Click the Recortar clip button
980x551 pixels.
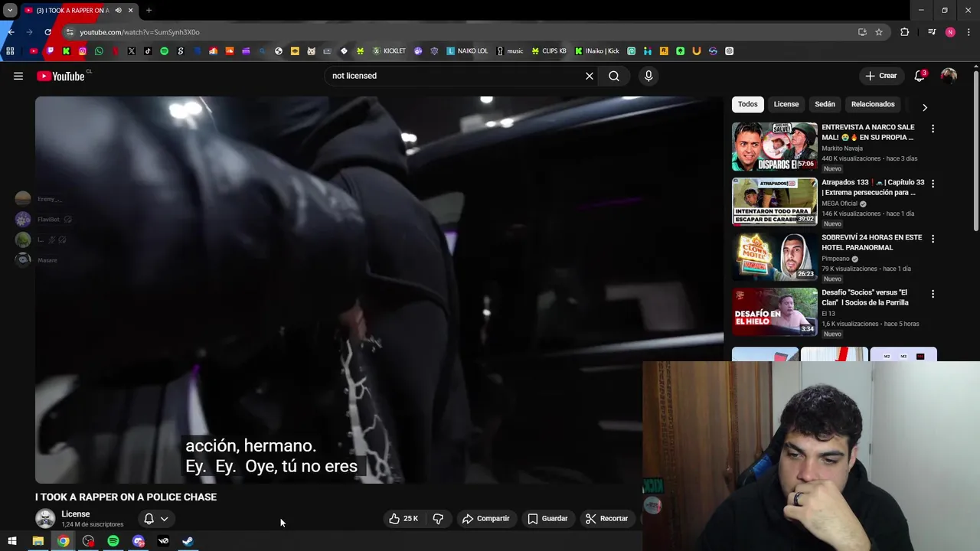point(606,519)
